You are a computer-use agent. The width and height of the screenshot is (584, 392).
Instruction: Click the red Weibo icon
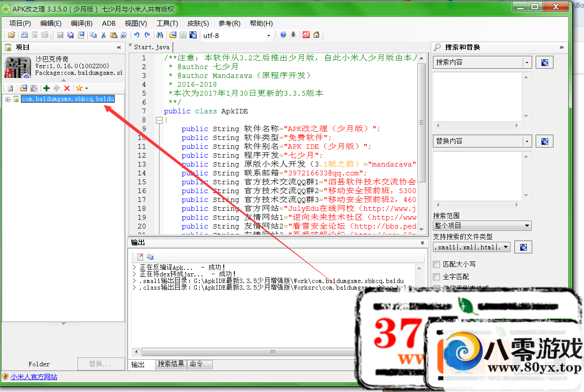click(x=306, y=35)
